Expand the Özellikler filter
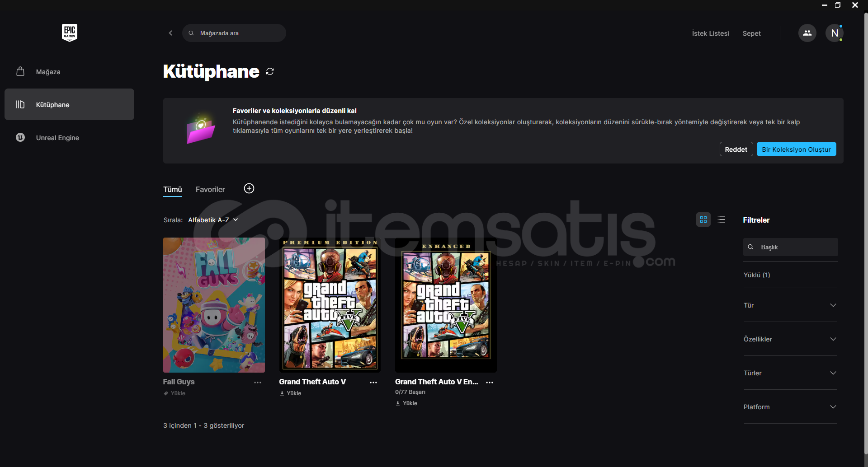The width and height of the screenshot is (868, 467). [x=790, y=339]
